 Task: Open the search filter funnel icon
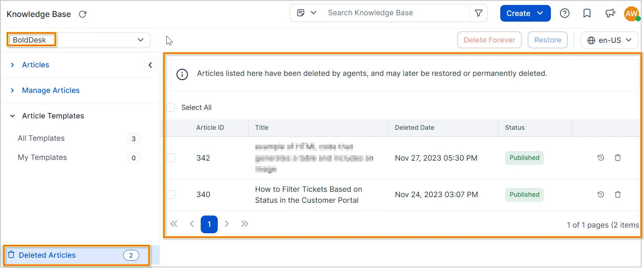pyautogui.click(x=479, y=13)
